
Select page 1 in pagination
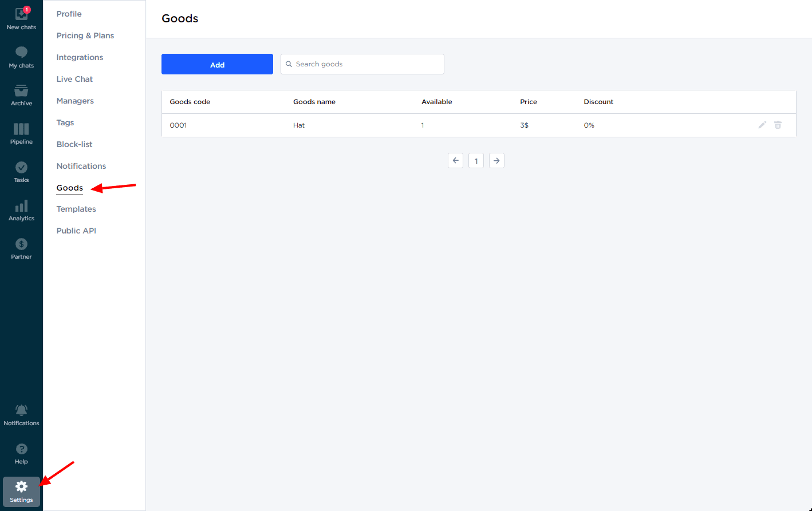click(x=476, y=161)
